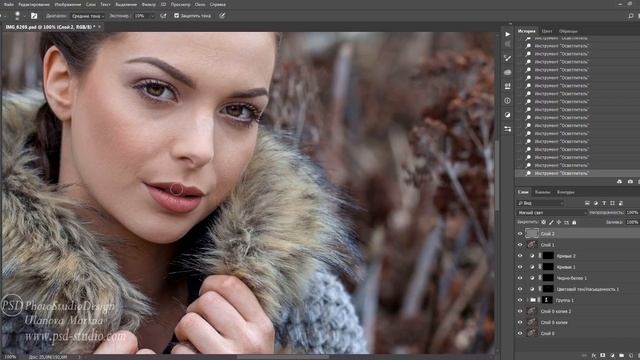Viewport: 640px width, 360px height.
Task: Hide the Слой 2 layer
Action: pos(520,234)
